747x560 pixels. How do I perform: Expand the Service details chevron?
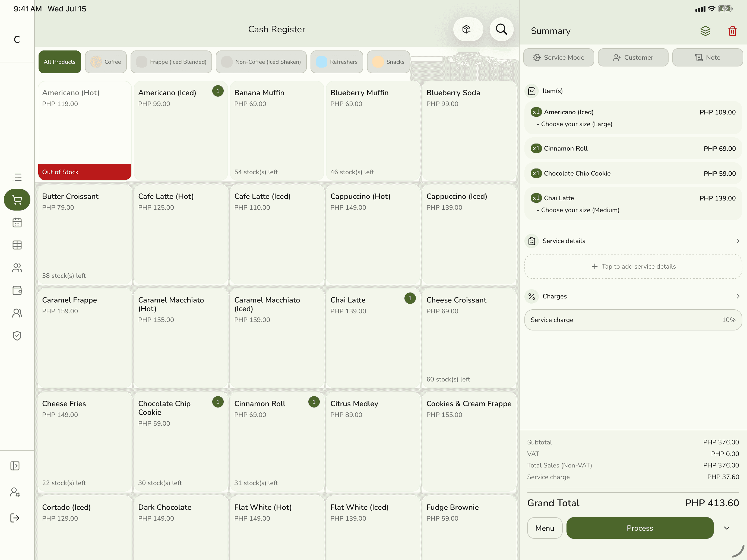(737, 241)
